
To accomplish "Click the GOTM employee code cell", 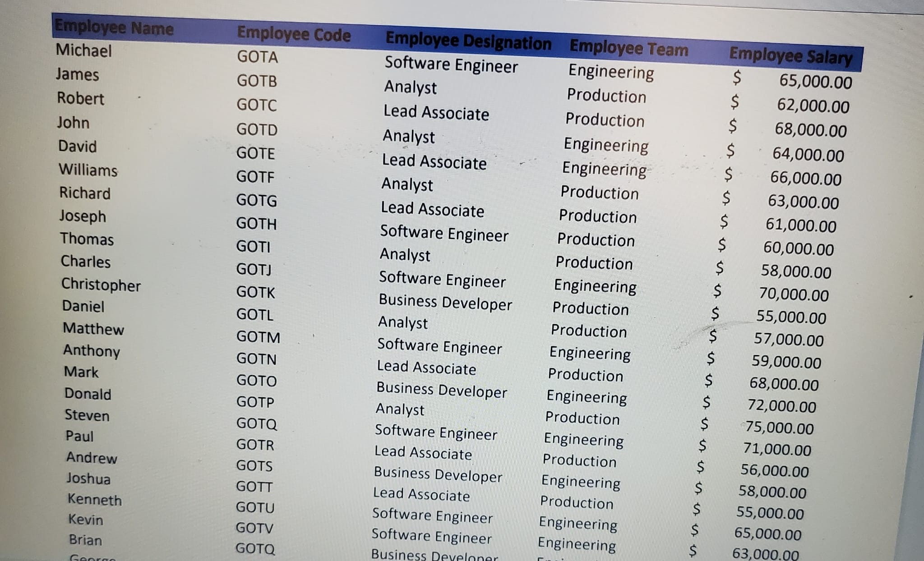I will coord(258,337).
